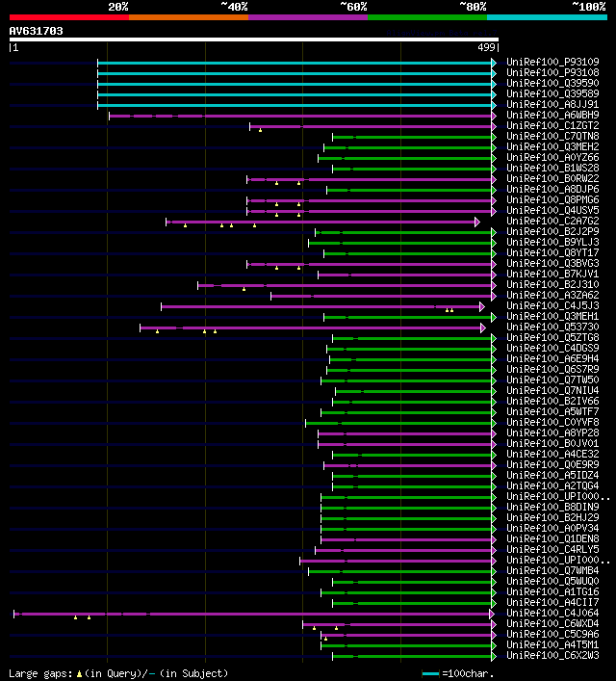Click the UniRef100_A2TQG4 label
This screenshot has width=616, height=681.
[552, 486]
